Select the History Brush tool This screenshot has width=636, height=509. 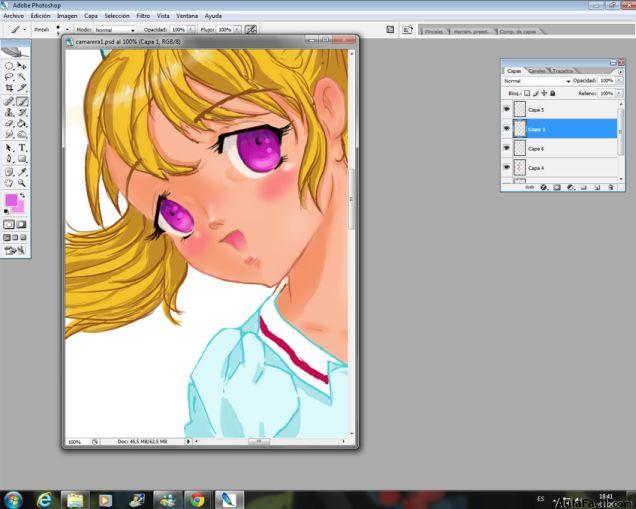(22, 112)
